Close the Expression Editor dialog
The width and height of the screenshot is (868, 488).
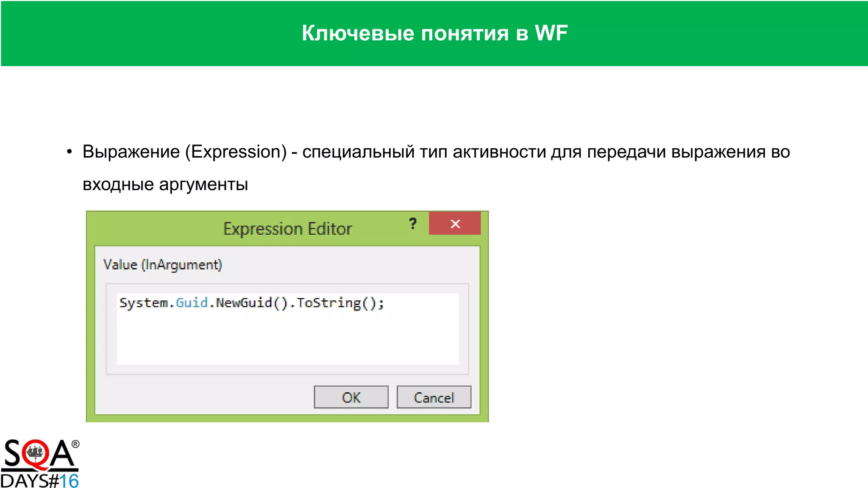click(455, 223)
